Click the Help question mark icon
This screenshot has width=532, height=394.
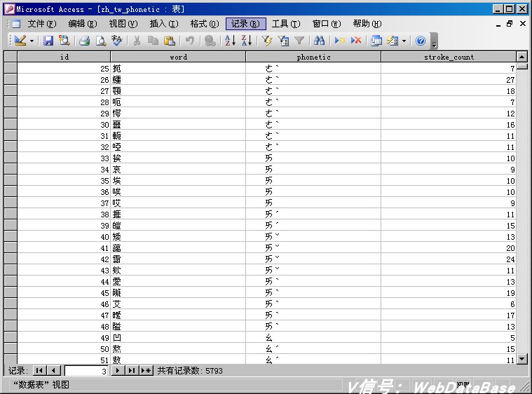[x=421, y=41]
